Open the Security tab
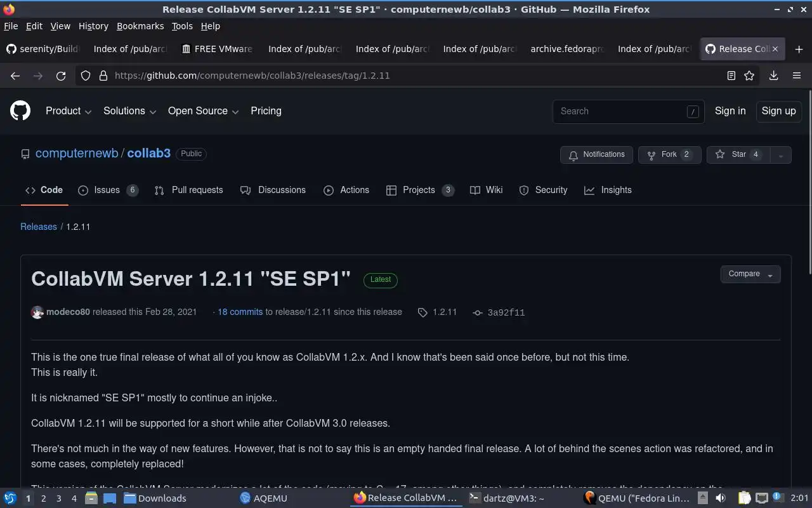The width and height of the screenshot is (812, 508). (543, 190)
